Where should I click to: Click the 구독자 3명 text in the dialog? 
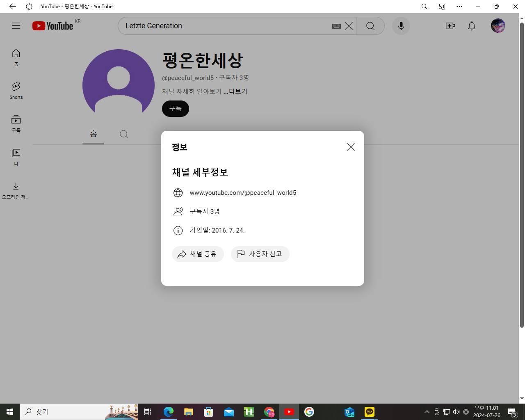[205, 211]
